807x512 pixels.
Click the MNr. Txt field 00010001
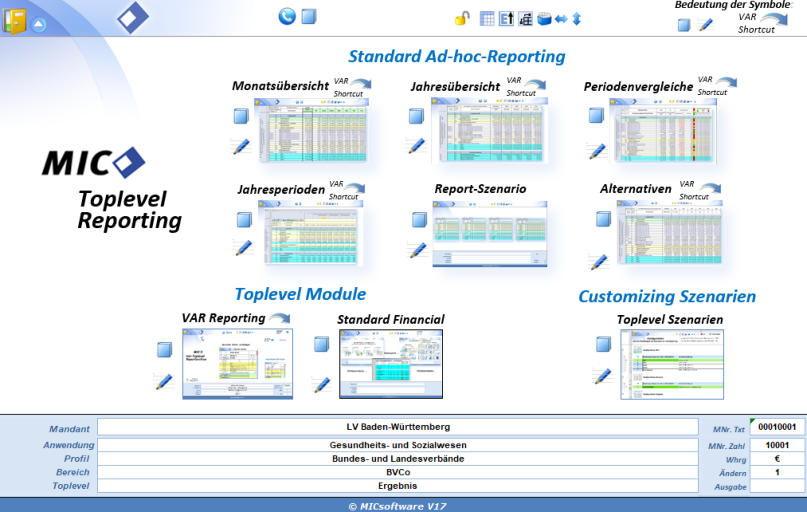tap(776, 427)
